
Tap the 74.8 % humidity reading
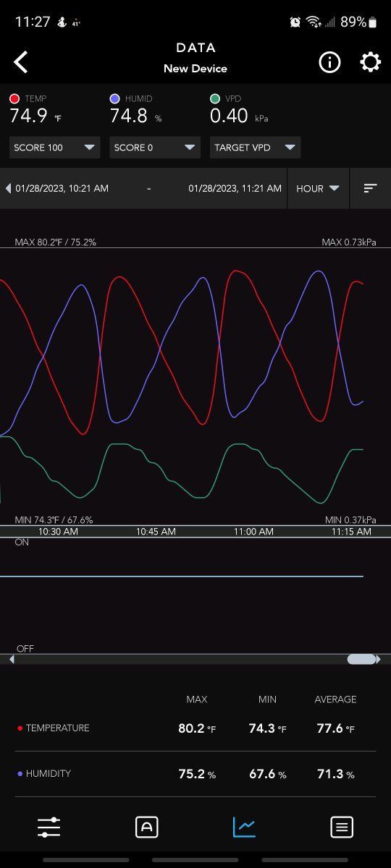click(x=136, y=116)
